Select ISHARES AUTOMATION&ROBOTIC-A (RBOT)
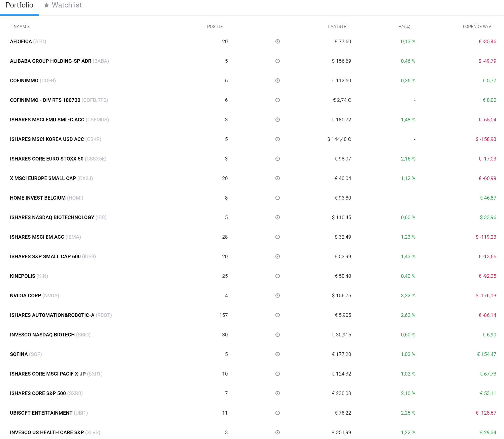 pos(61,315)
